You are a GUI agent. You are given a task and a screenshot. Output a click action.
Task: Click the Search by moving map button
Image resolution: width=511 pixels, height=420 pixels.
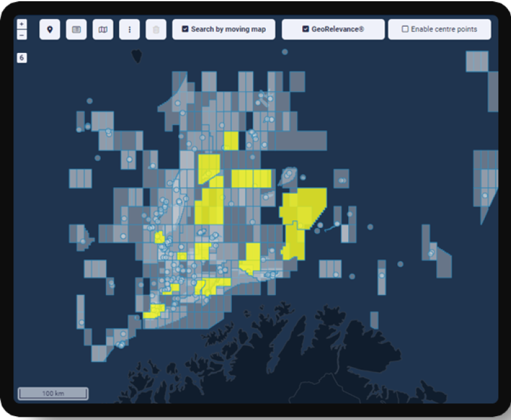[224, 29]
